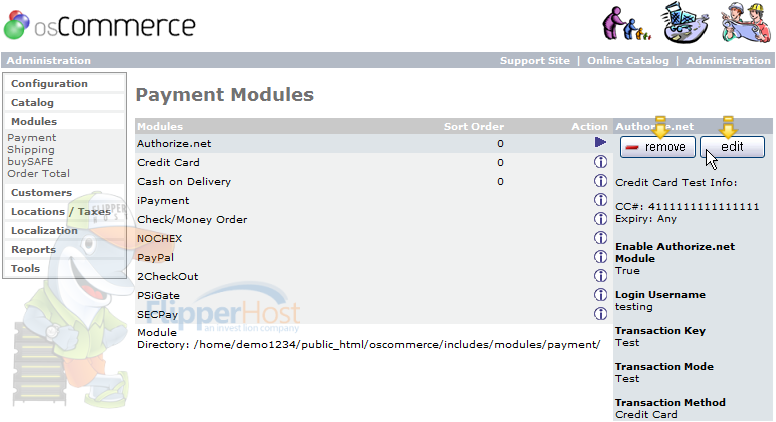Screen dimensions: 776x422
Task: Select the Authorize.net module row
Action: click(x=374, y=143)
